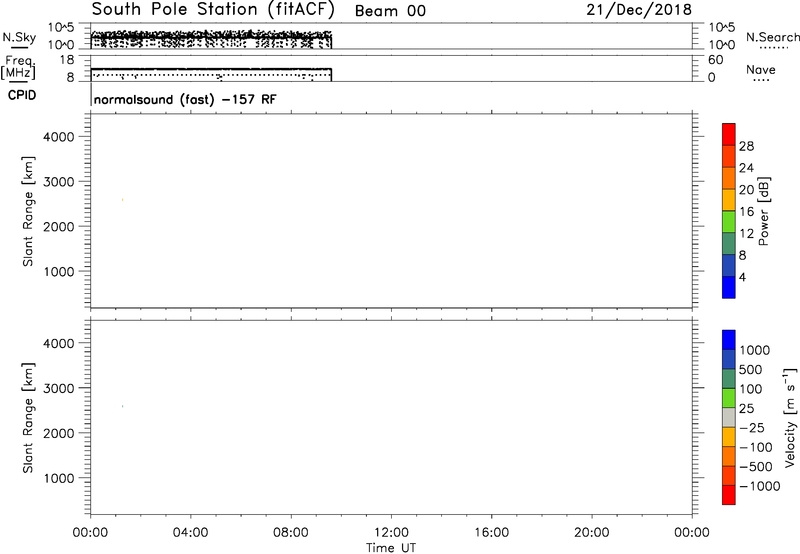Viewport: 800px width, 554px height.
Task: Click 'normalsound (fast) -157 RF' text
Action: pyautogui.click(x=185, y=99)
